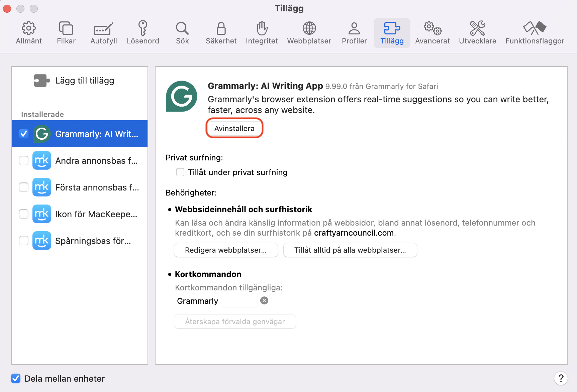Click MacKeeper icon for Första annonsbas
This screenshot has height=392, width=577.
42,187
